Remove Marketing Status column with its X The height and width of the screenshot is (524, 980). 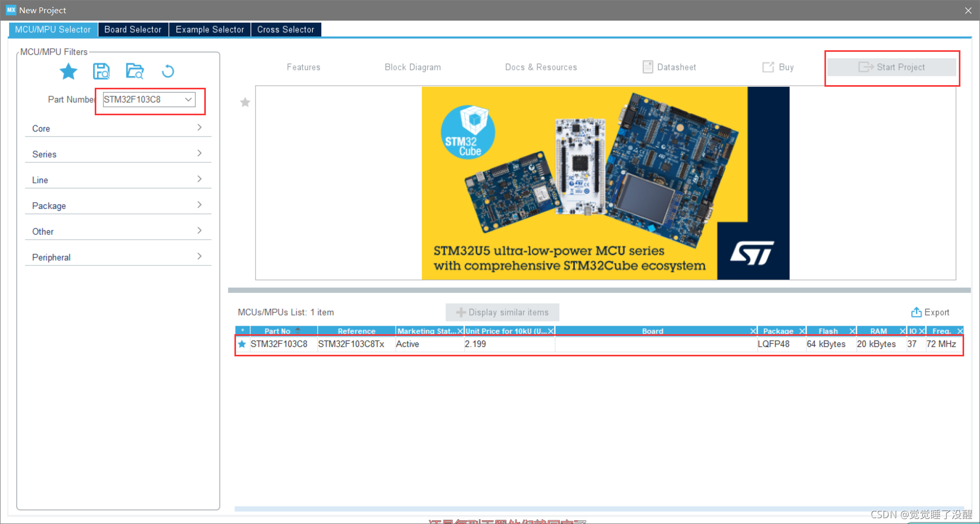[x=460, y=331]
